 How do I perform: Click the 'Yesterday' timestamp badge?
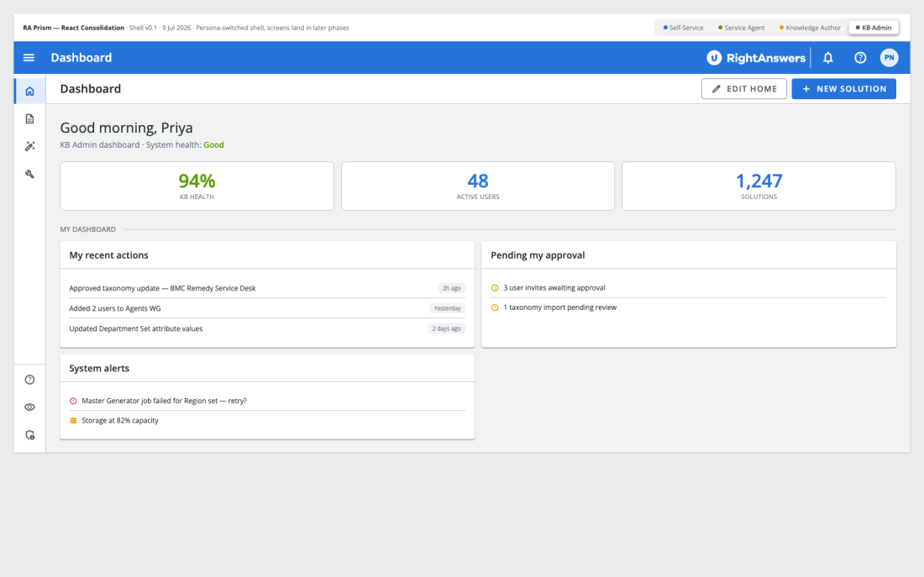coord(447,308)
